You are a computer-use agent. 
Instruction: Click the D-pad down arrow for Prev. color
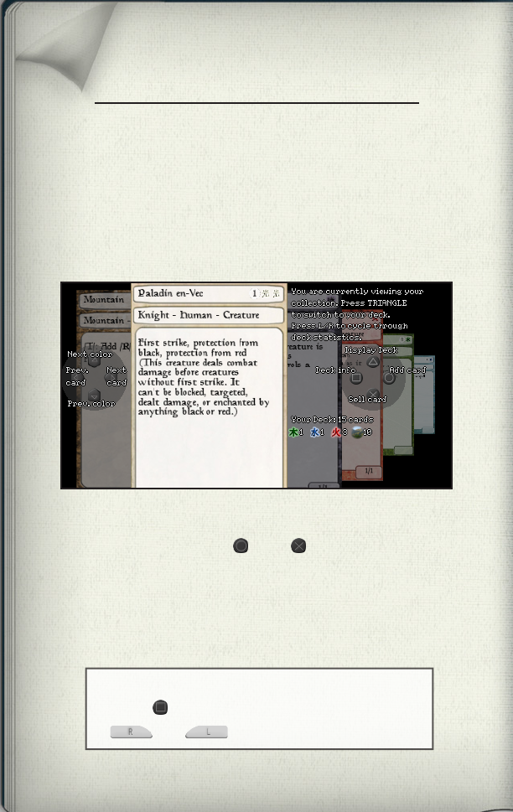(94, 396)
